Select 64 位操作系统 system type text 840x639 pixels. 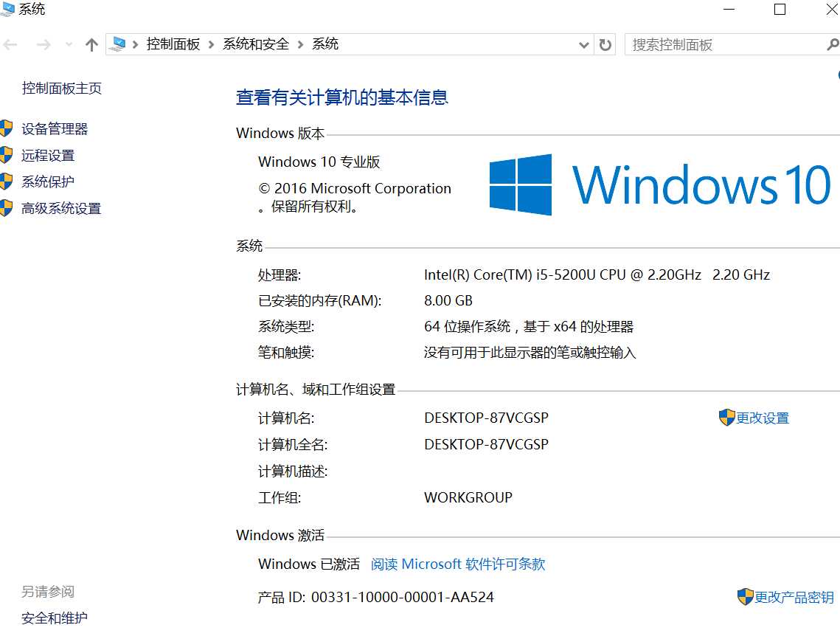point(467,326)
